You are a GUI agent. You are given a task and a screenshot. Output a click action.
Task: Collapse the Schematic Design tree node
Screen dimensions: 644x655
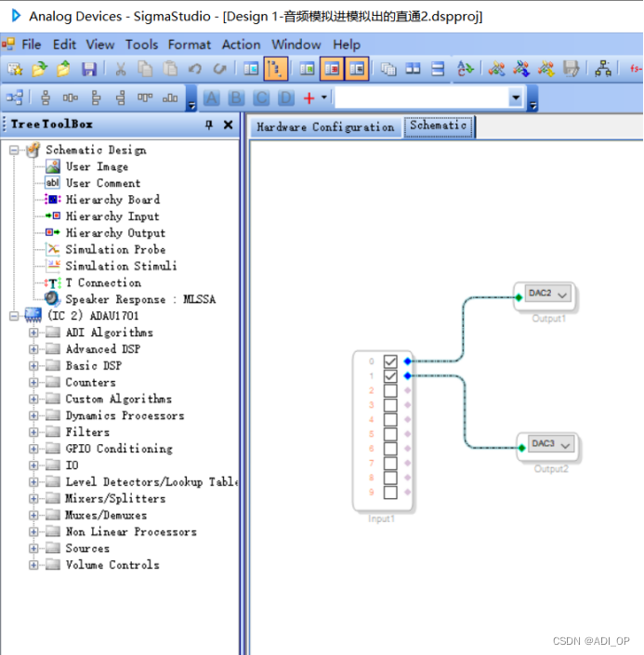14,150
